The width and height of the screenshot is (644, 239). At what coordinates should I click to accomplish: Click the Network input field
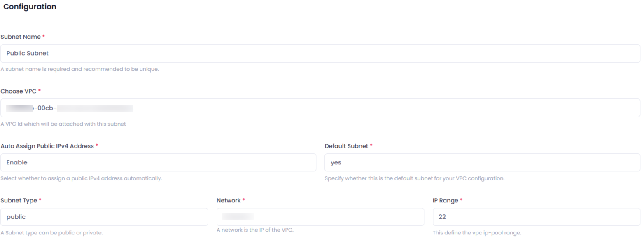[x=320, y=217]
